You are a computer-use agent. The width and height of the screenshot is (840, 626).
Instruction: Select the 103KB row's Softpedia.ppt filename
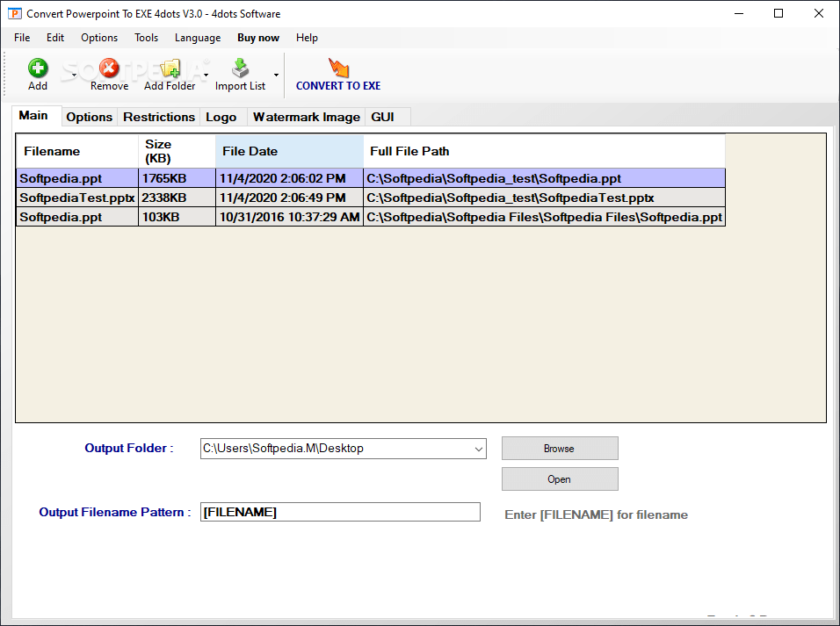pyautogui.click(x=77, y=217)
